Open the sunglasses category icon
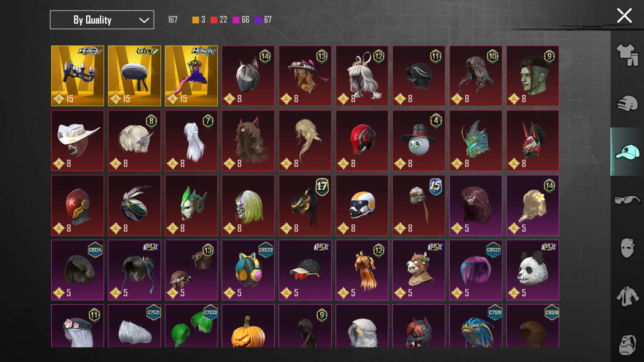The image size is (644, 362). 627,200
